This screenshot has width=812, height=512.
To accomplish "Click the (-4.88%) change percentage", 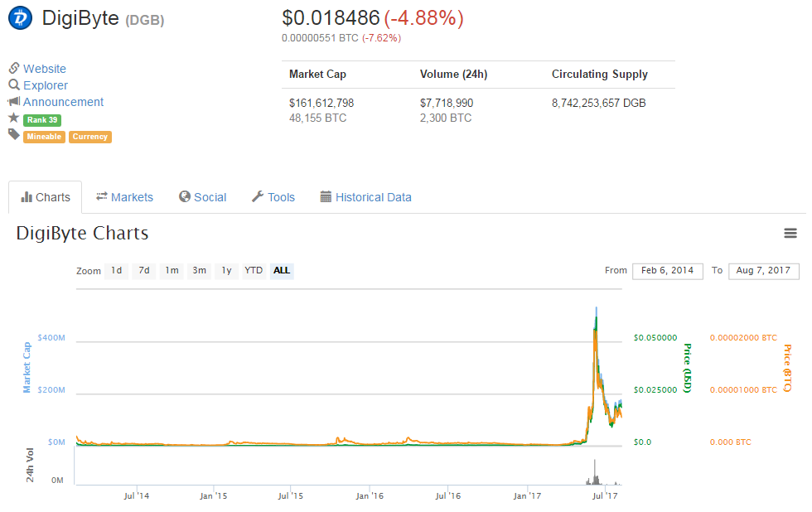I will [x=423, y=18].
